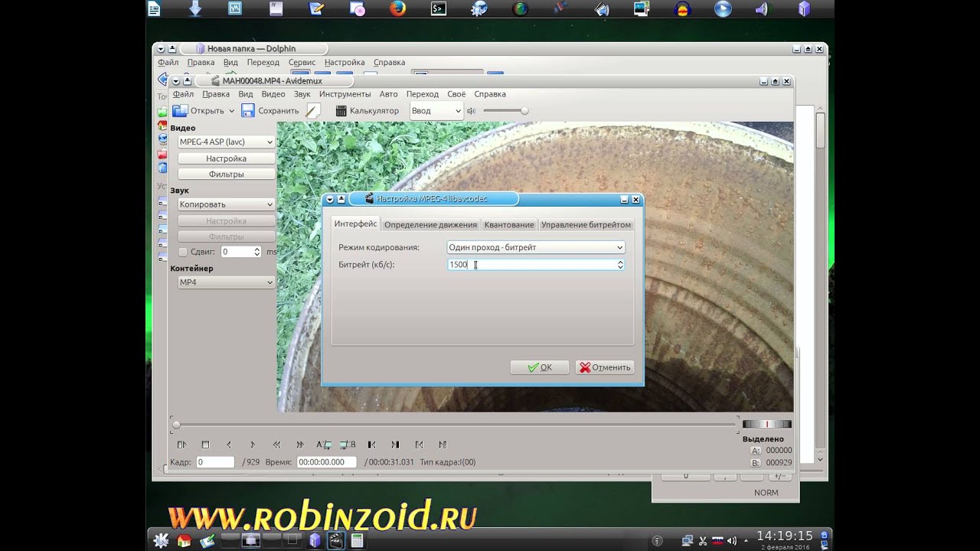Click the Битрейт spinbox arrows
Image resolution: width=980 pixels, height=551 pixels.
click(x=620, y=264)
